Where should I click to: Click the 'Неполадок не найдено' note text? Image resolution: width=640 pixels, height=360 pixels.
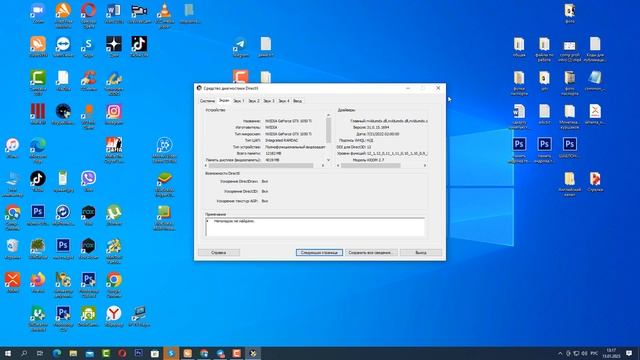(x=234, y=221)
